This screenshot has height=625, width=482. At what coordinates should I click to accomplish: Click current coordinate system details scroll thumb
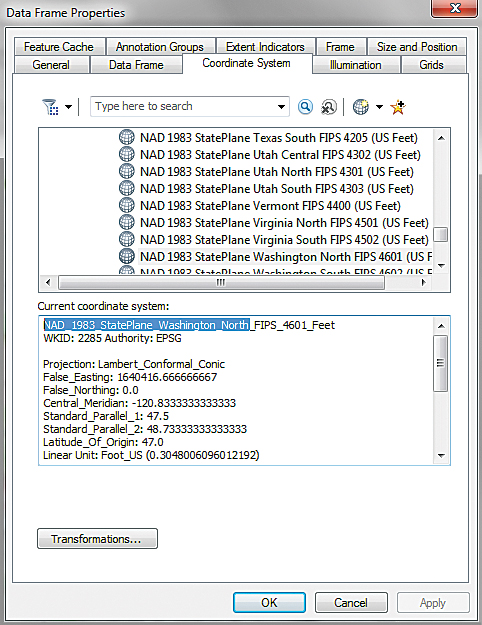point(441,364)
